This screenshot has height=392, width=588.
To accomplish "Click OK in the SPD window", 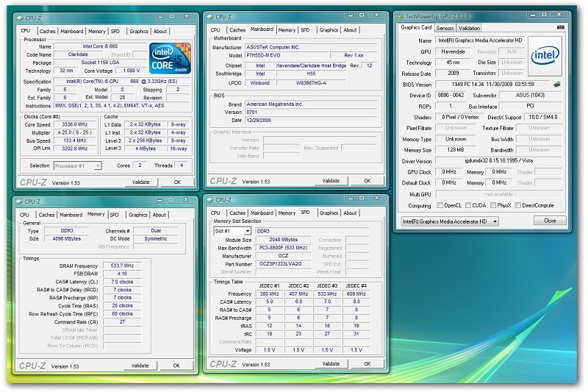I will (x=367, y=364).
